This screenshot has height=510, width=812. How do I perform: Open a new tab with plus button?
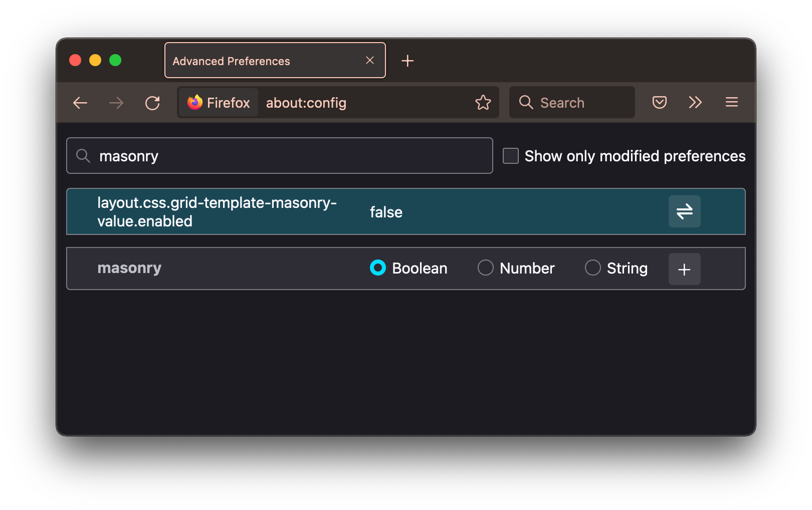point(408,61)
